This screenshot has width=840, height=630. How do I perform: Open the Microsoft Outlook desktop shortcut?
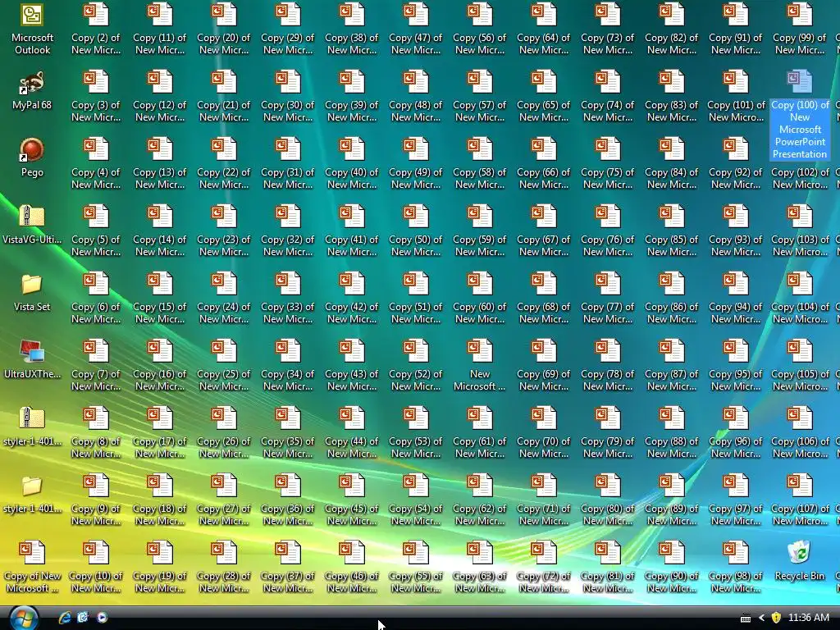point(32,28)
